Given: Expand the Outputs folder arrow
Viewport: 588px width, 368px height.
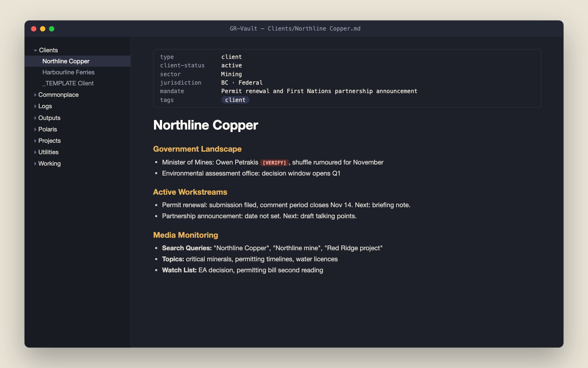Looking at the screenshot, I should (35, 118).
